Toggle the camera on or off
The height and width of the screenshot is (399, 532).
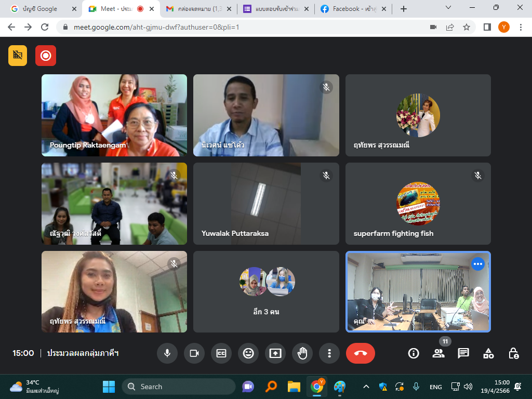[194, 353]
